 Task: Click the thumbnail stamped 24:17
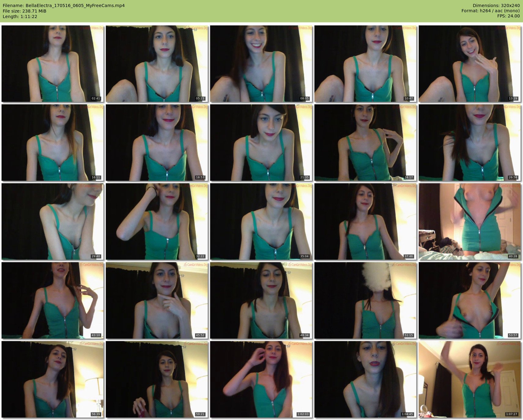(x=365, y=143)
